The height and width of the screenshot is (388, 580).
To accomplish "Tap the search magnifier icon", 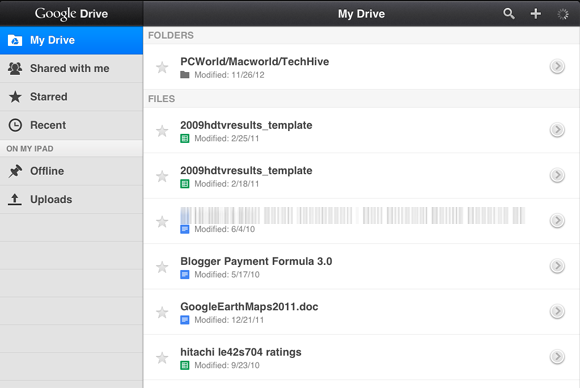I will (509, 14).
